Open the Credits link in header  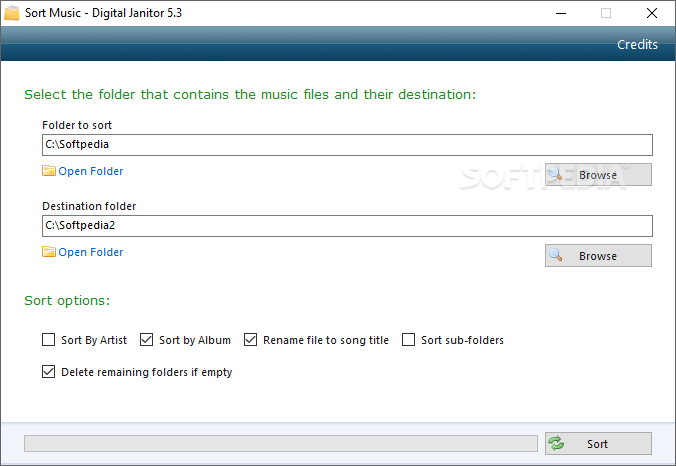coord(637,44)
